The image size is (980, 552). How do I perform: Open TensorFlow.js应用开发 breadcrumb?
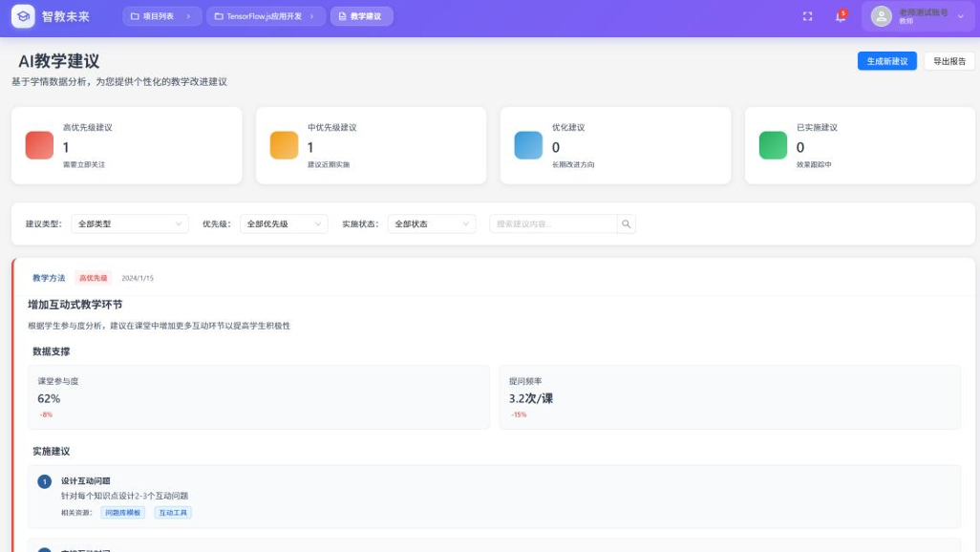point(266,16)
